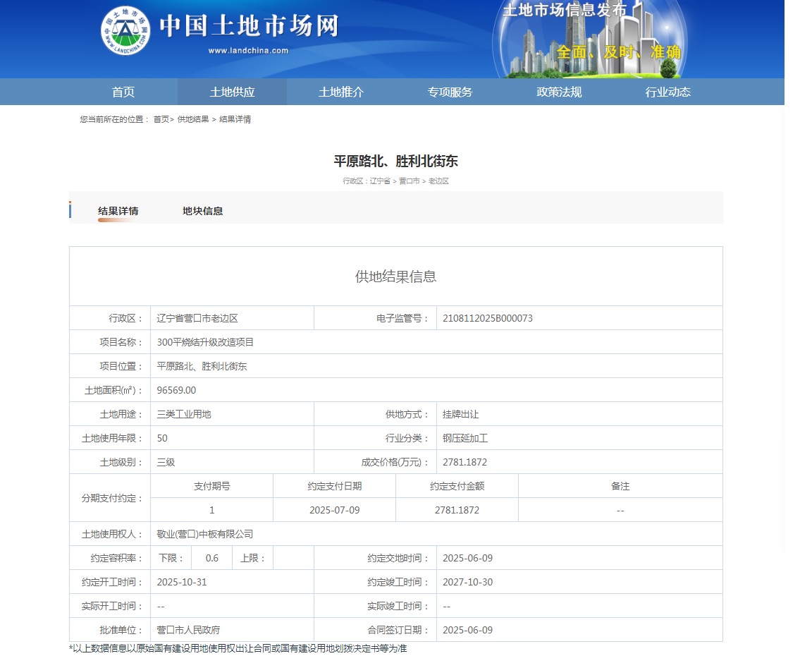The image size is (812, 656).
Task: Select the 成交价格 value 2781.1872
Action: [x=465, y=462]
